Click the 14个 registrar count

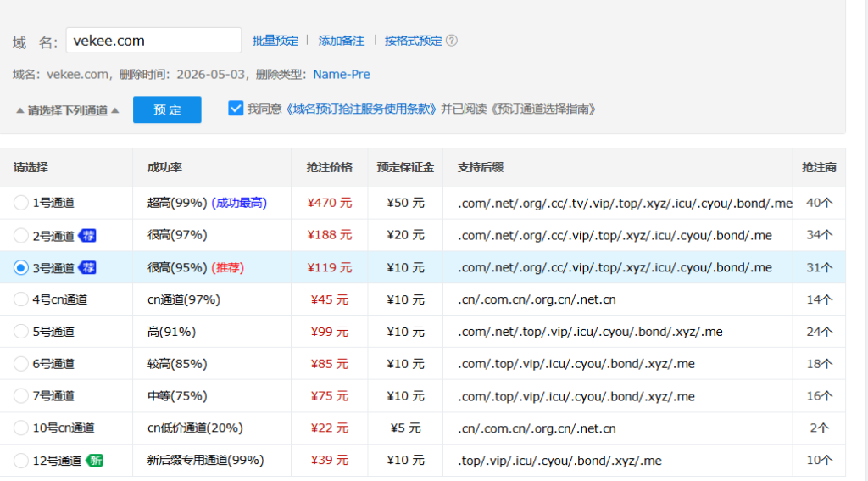click(819, 299)
